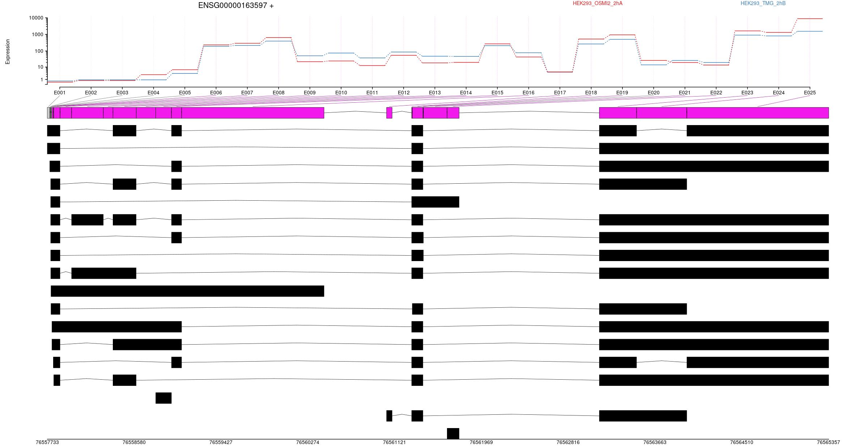
Task: Click exon label E024
Action: tap(779, 93)
